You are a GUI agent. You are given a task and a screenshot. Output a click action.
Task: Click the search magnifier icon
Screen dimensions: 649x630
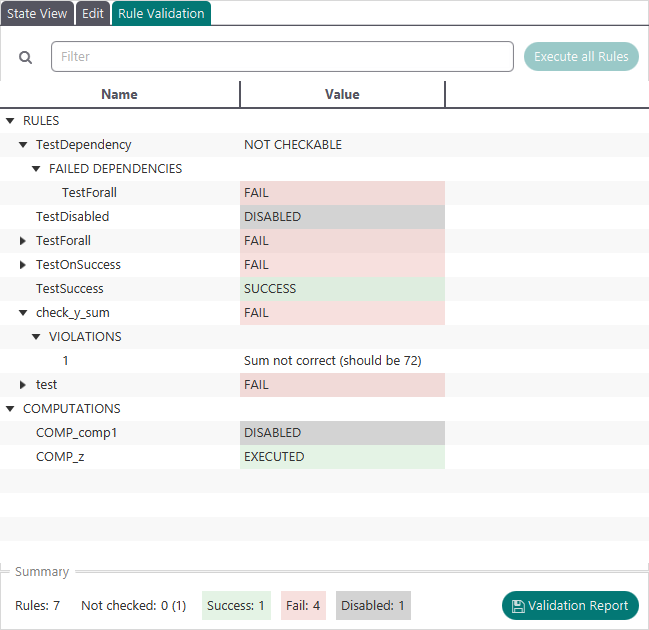click(x=26, y=57)
